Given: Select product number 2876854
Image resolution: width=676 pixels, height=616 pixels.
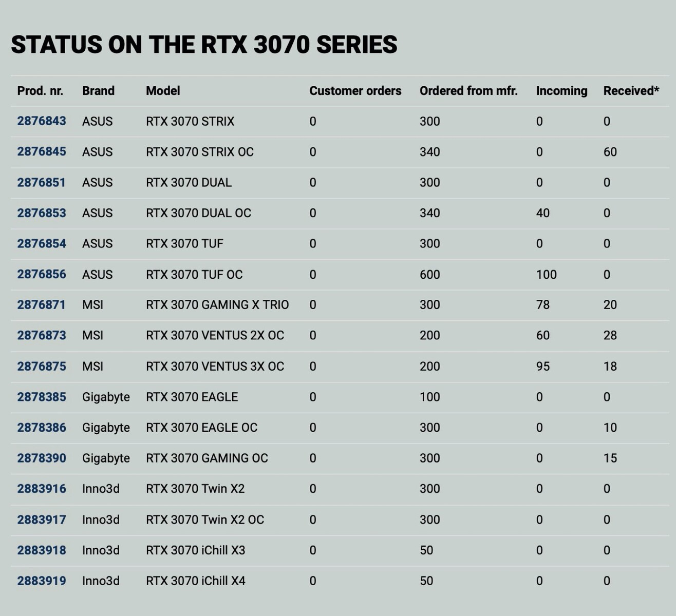Looking at the screenshot, I should point(42,244).
